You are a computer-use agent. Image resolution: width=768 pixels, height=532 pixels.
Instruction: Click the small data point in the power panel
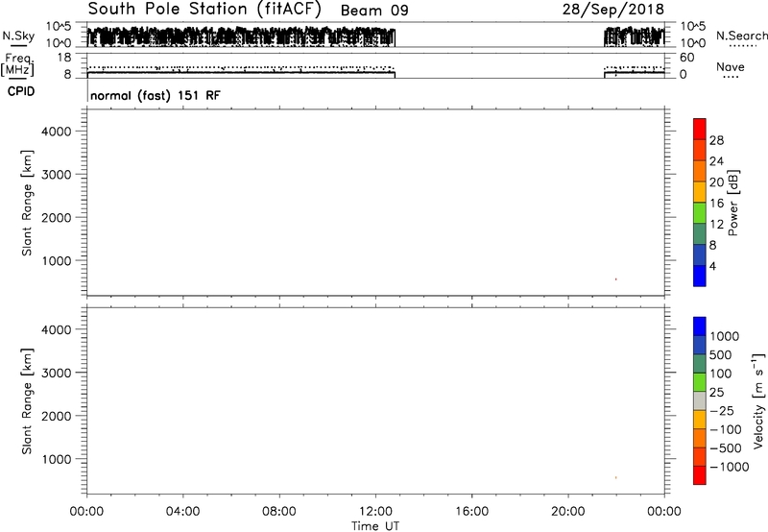(x=615, y=279)
